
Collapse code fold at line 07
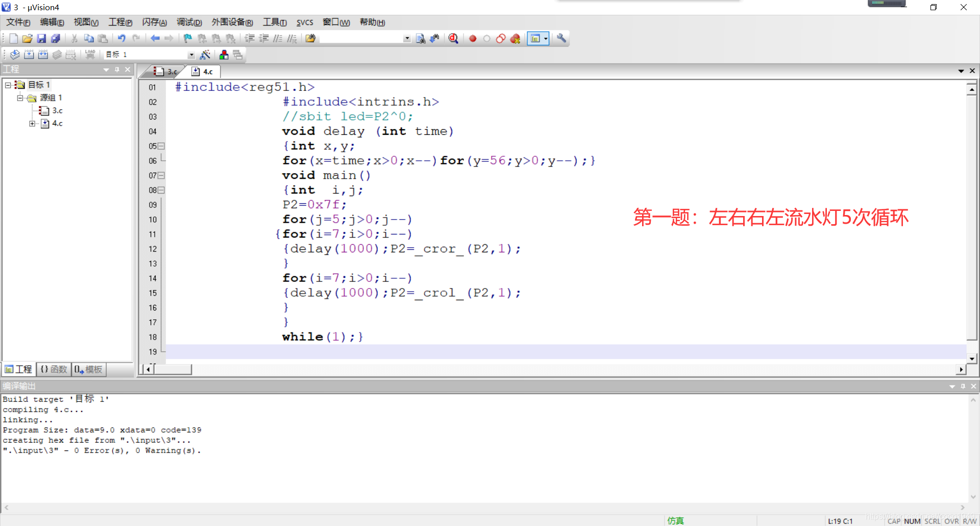click(161, 176)
